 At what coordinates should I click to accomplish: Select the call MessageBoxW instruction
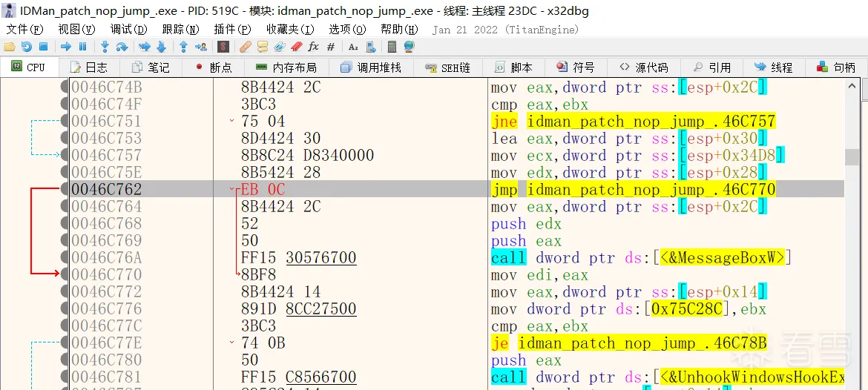tap(641, 258)
